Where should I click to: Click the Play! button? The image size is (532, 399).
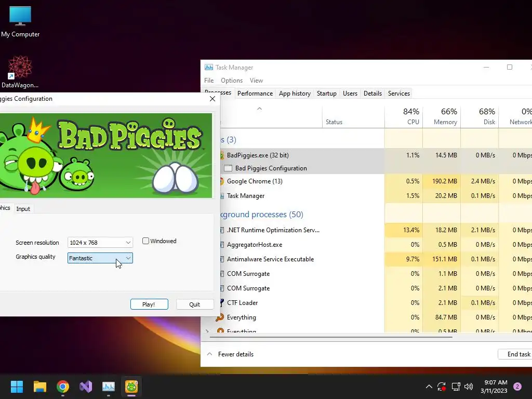tap(149, 304)
